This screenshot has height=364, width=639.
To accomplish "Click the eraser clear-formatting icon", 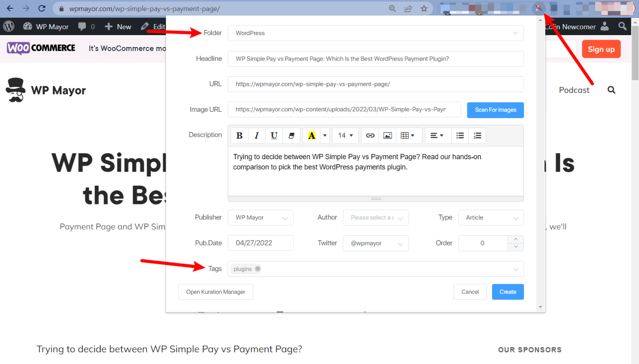I will click(x=291, y=135).
